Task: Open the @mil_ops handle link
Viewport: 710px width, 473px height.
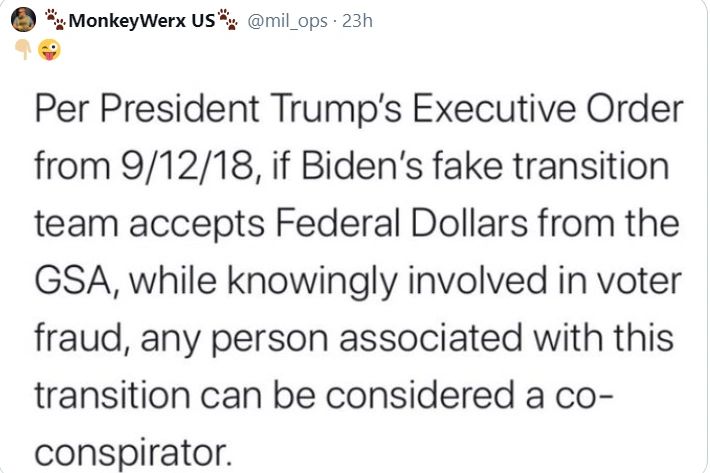Action: click(x=286, y=20)
